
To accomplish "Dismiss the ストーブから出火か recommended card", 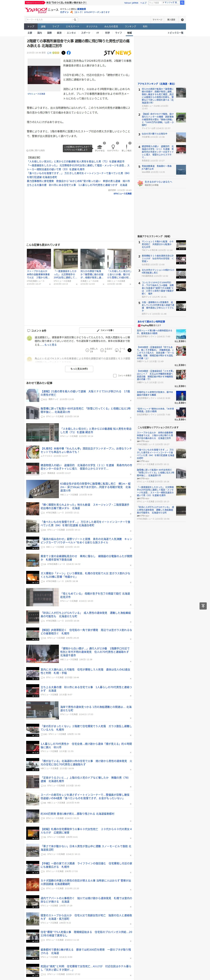I will (x=50, y=284).
